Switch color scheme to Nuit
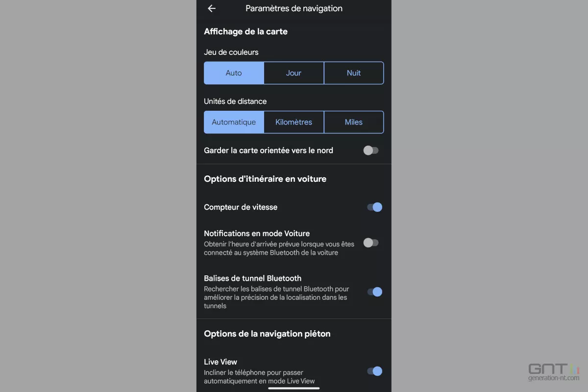 (353, 73)
